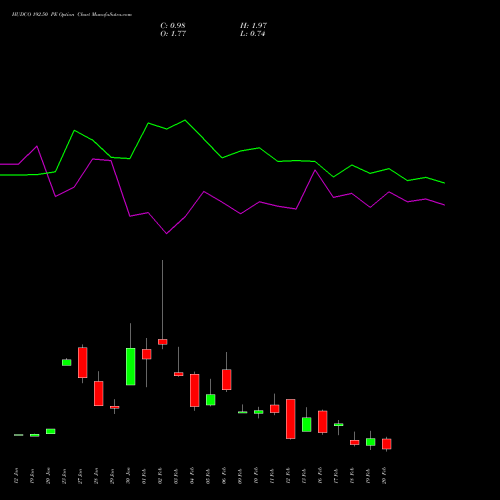500x500 pixels.
Task: Click the red candlestick with long wick on 02 Feb
Action: [x=163, y=342]
